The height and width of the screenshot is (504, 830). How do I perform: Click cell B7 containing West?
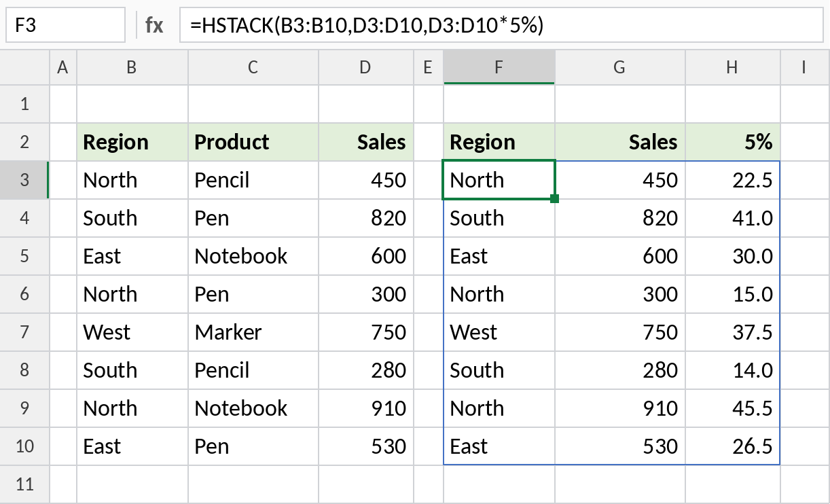pyautogui.click(x=132, y=332)
